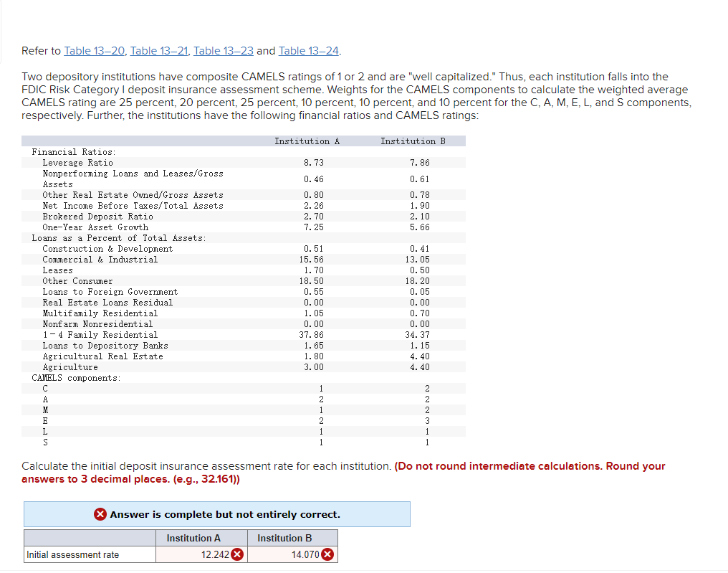
Task: Click the Nonperforming Loans value 0.61
Action: [420, 179]
